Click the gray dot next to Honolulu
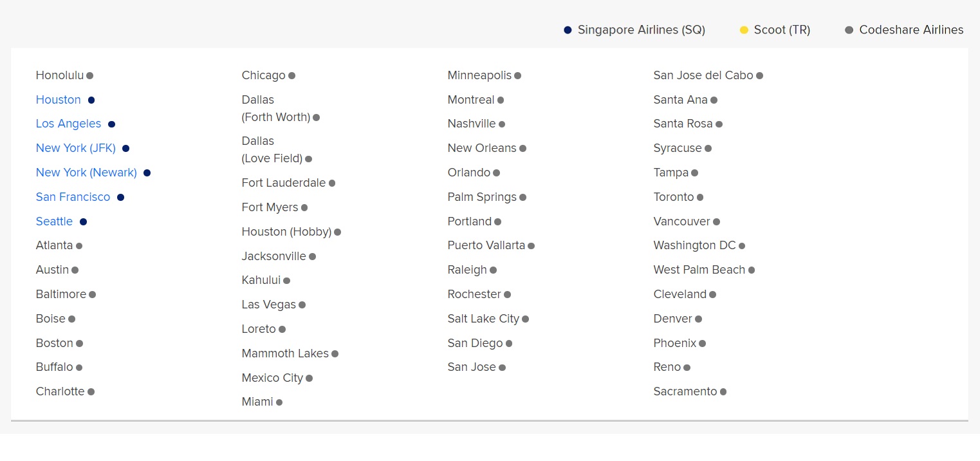The height and width of the screenshot is (461, 980). point(89,75)
